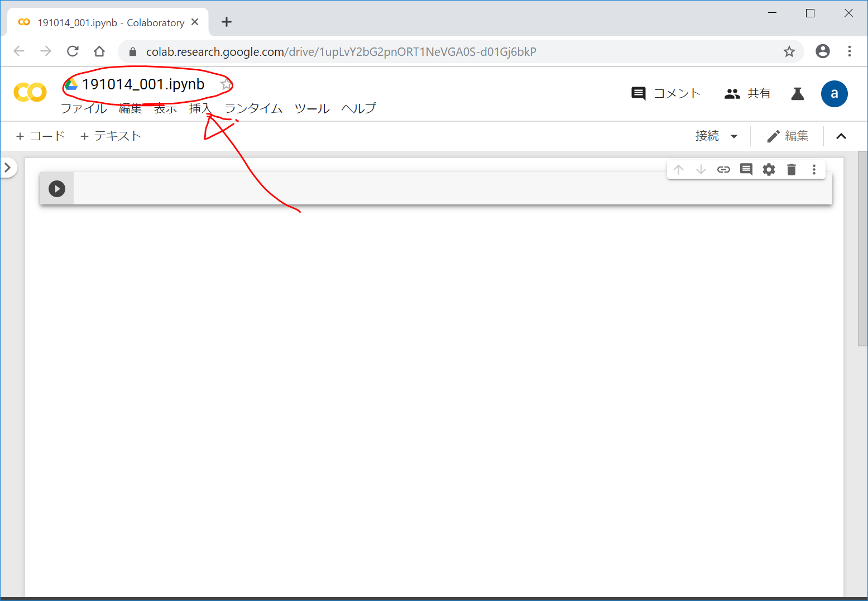
Task: Open cell settings gear icon
Action: pyautogui.click(x=769, y=170)
